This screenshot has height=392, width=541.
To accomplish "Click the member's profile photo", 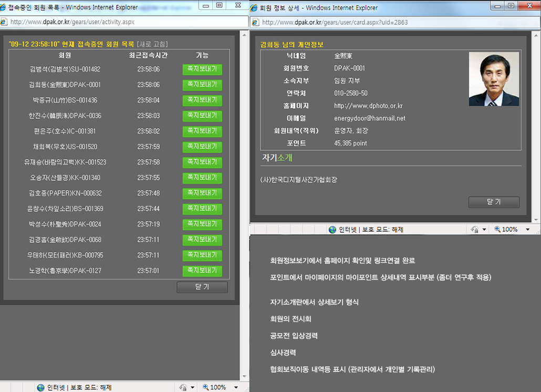I will 494,79.
